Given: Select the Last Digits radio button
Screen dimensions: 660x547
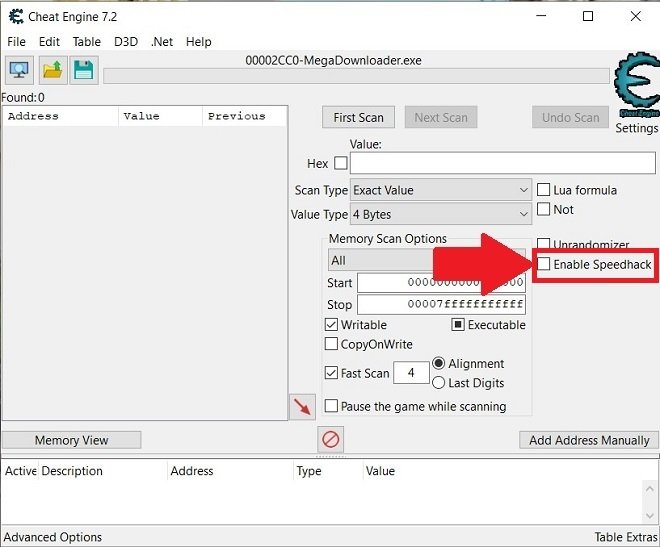Looking at the screenshot, I should click(x=439, y=382).
